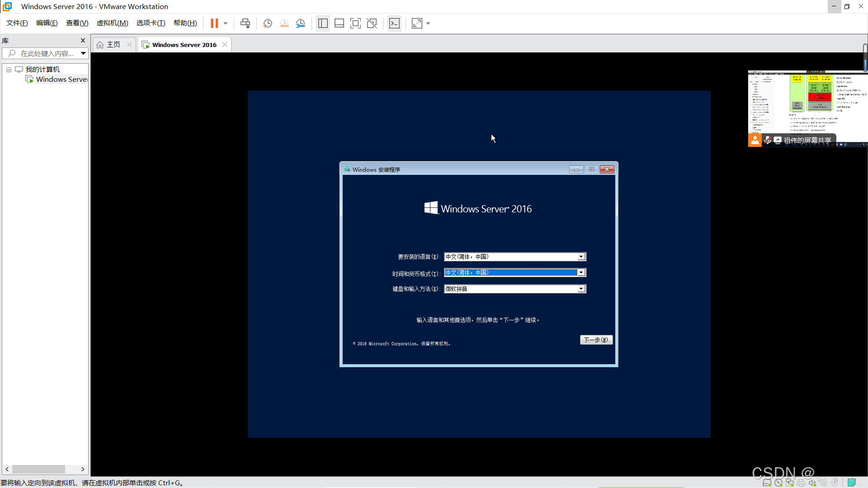Open the library search filter dropdown arrow
The width and height of the screenshot is (868, 488).
84,53
